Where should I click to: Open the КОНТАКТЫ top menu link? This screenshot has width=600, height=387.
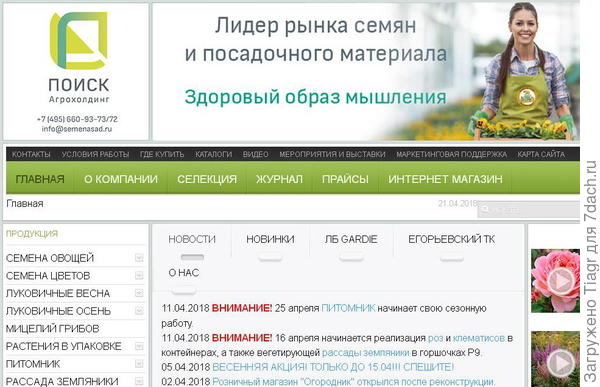point(31,154)
